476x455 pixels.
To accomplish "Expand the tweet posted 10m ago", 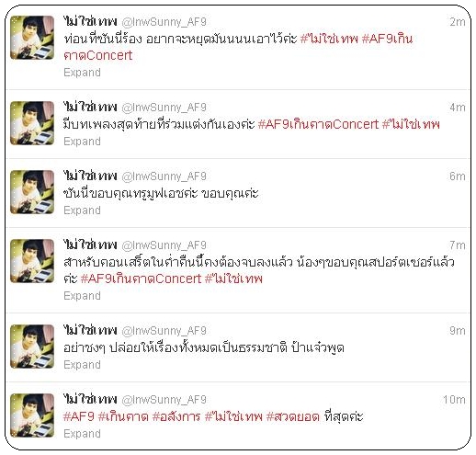I will 82,434.
